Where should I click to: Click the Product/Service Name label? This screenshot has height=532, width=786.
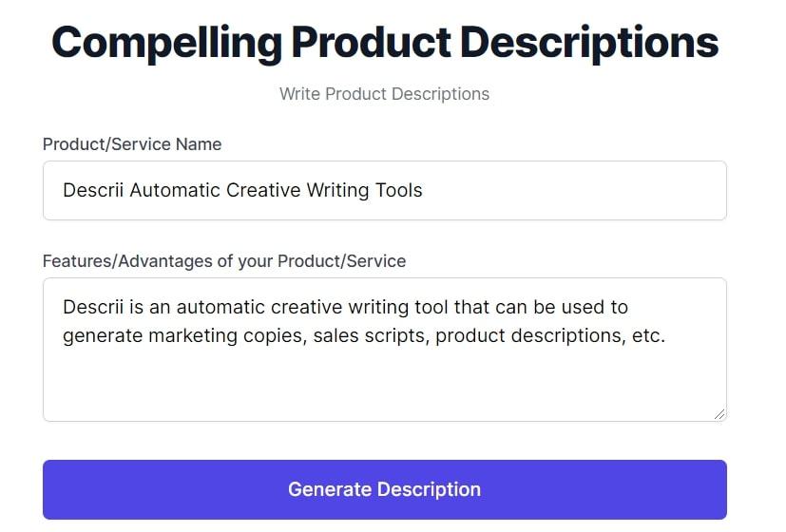pyautogui.click(x=132, y=144)
